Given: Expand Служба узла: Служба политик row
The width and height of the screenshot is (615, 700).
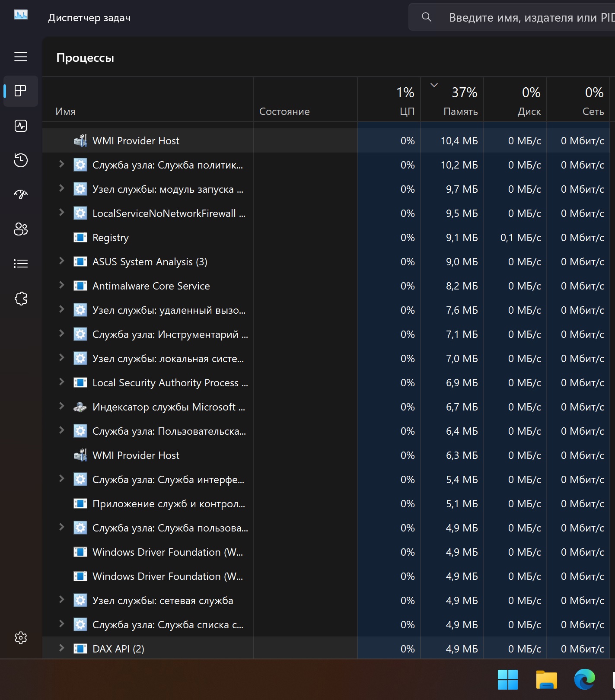Looking at the screenshot, I should coord(61,164).
